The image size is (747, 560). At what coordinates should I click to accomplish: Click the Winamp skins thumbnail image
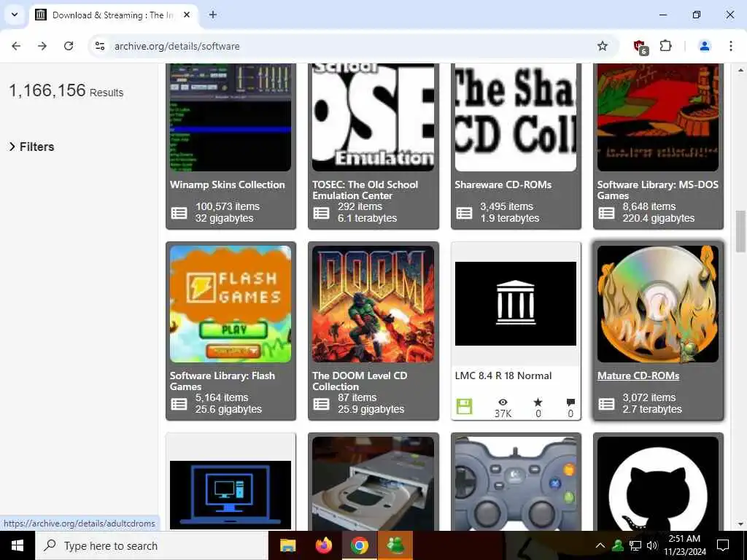click(231, 117)
